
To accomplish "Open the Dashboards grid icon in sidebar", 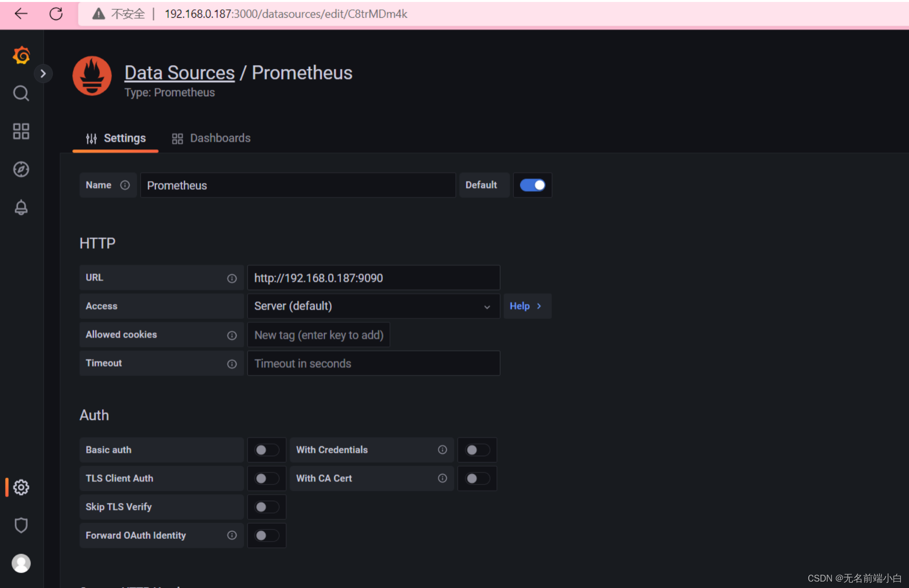I will (x=21, y=131).
